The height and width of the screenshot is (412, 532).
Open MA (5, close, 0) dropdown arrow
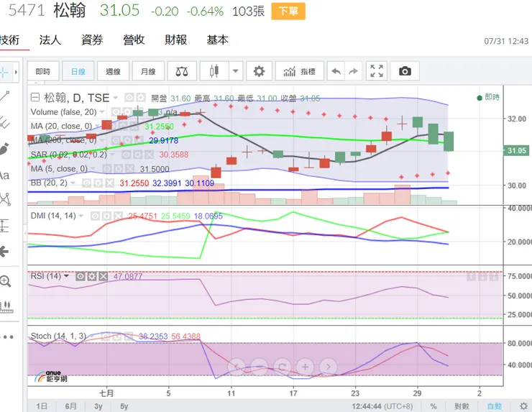(x=93, y=169)
